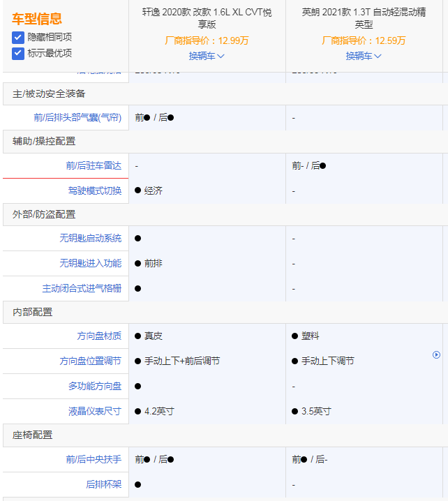Image resolution: width=448 pixels, height=501 pixels.
Task: Click the 方向盘位置调节 parameter link
Action: (x=90, y=361)
